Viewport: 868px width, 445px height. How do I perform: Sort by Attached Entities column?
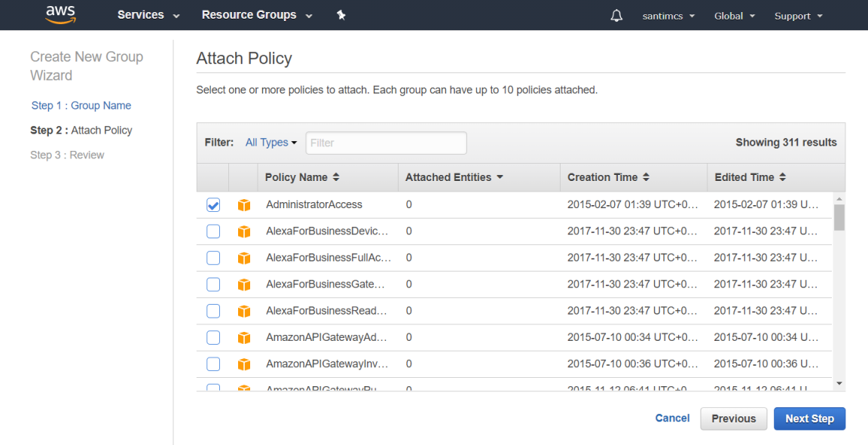point(454,177)
